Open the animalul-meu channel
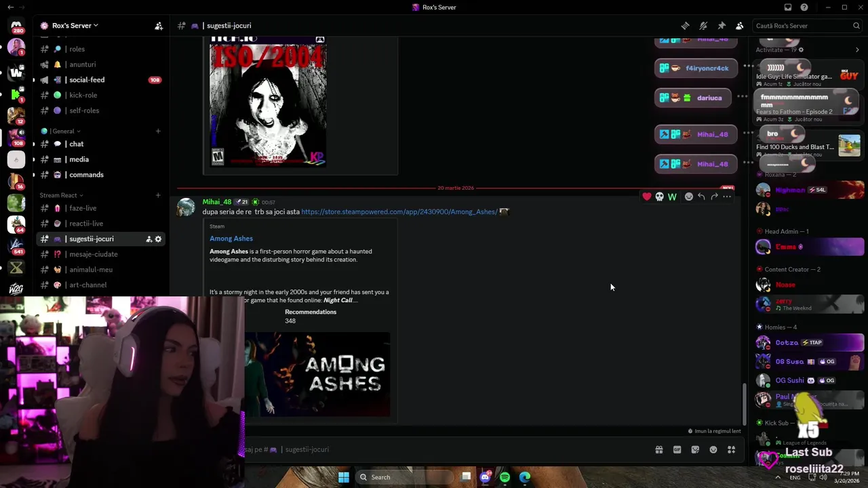The height and width of the screenshot is (488, 868). 100,270
